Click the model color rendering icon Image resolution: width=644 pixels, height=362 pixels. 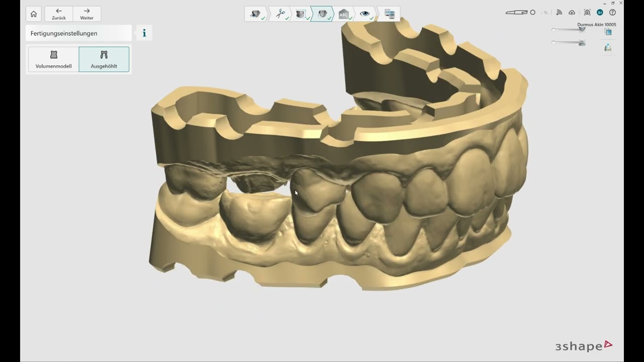(608, 47)
